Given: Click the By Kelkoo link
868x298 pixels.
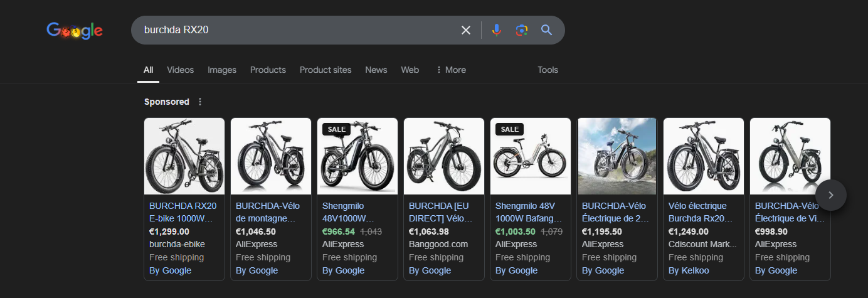Looking at the screenshot, I should point(690,270).
